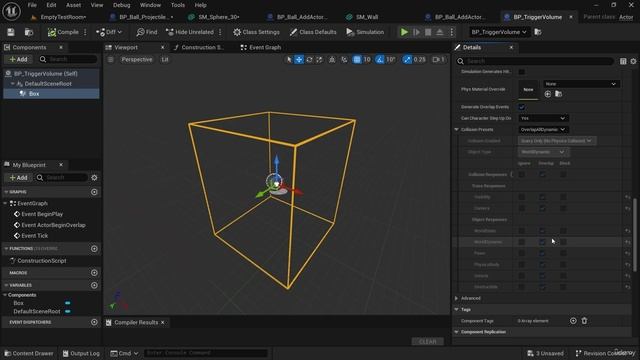640x360 pixels.
Task: Activate scale tool
Action: tap(319, 60)
